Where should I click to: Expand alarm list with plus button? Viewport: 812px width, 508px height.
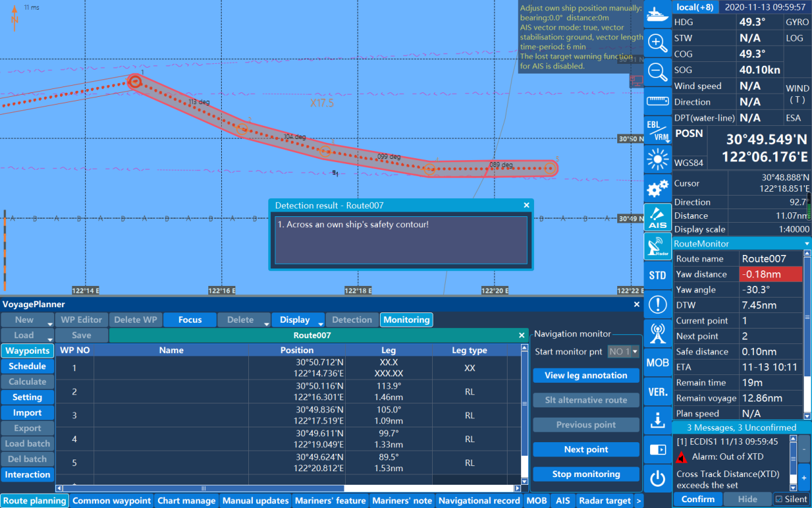(x=804, y=477)
